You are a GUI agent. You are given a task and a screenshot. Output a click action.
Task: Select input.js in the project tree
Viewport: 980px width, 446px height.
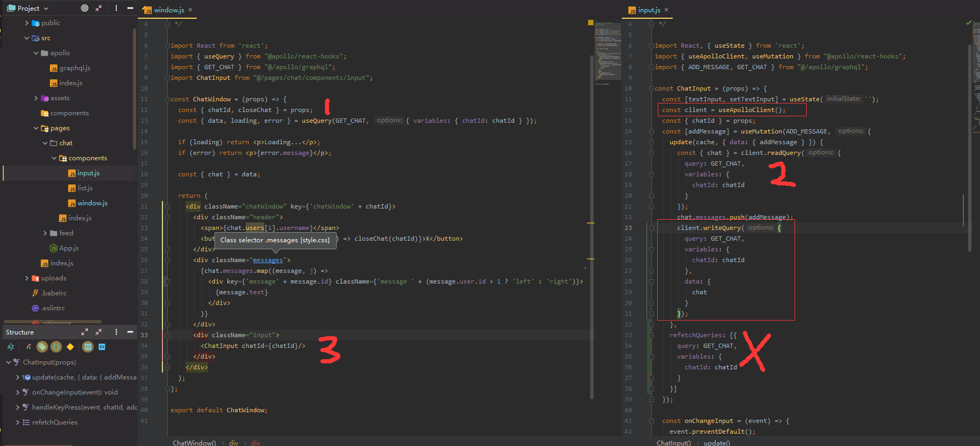pos(88,173)
